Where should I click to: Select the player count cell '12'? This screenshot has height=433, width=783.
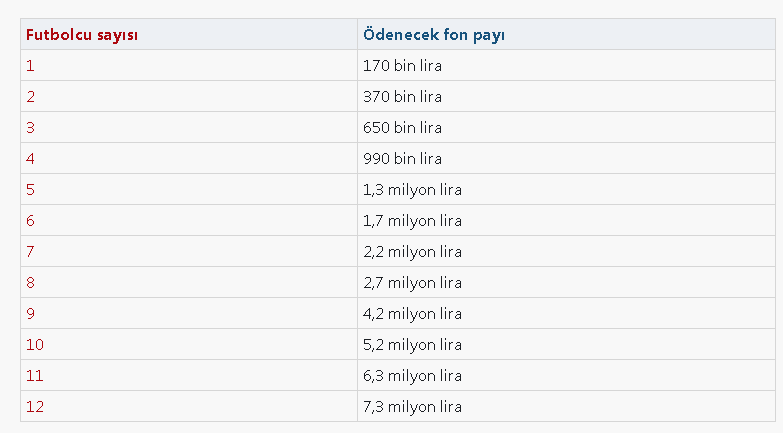35,407
